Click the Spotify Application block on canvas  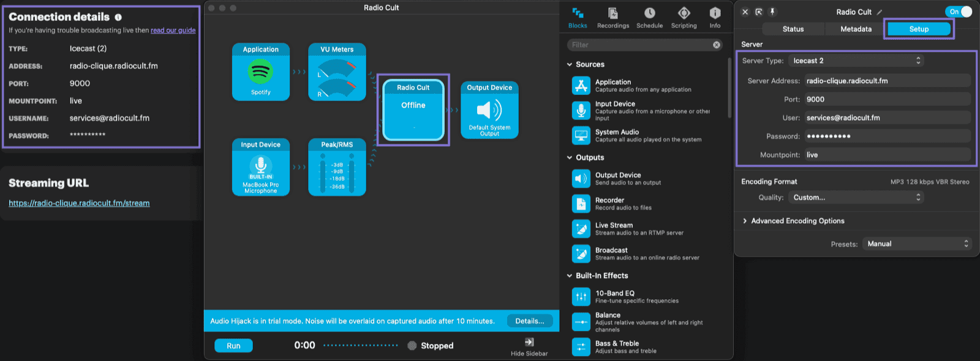pos(261,72)
